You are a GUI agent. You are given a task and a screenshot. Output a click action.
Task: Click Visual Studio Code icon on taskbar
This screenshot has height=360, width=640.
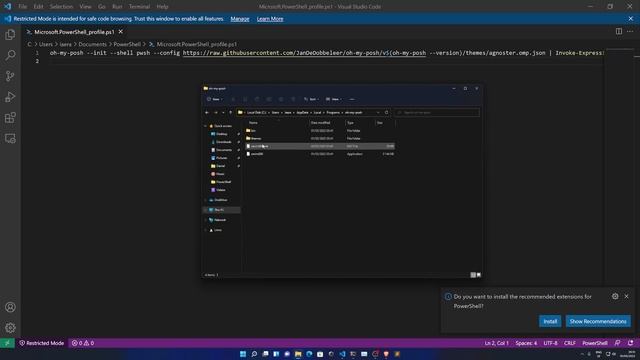click(x=342, y=354)
